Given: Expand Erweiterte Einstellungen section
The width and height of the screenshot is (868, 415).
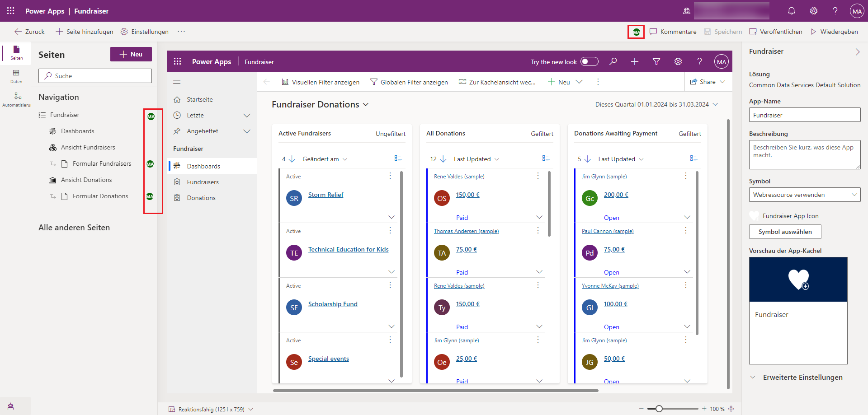Looking at the screenshot, I should (x=797, y=377).
